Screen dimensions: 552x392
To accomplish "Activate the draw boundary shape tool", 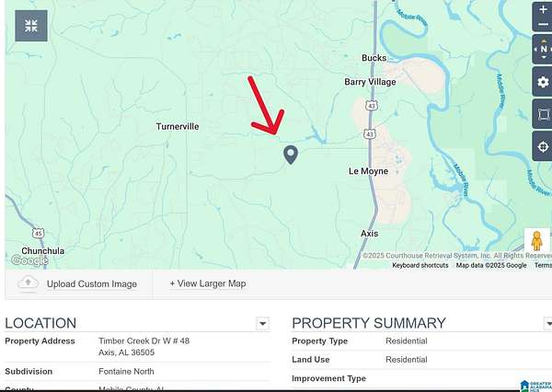I will click(543, 115).
